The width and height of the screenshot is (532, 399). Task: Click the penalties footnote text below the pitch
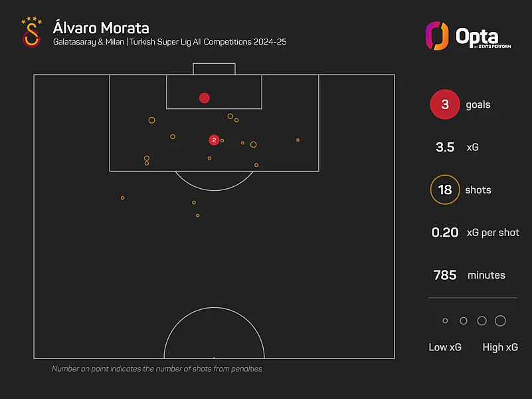pyautogui.click(x=157, y=368)
